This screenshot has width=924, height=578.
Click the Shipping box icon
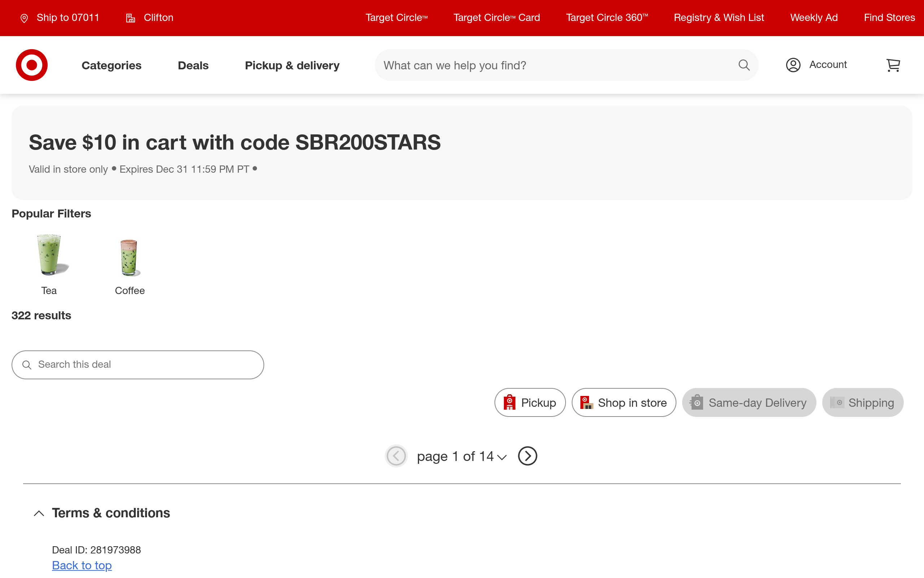pyautogui.click(x=837, y=402)
